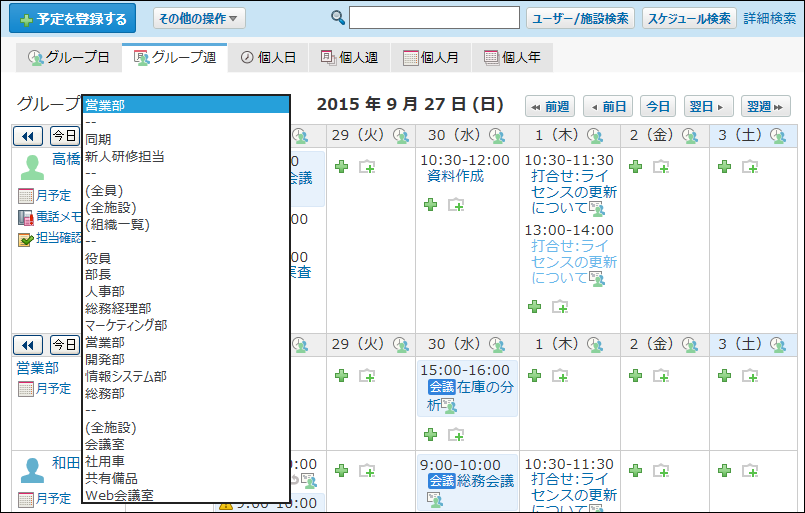Add 営業部 appointment on 3 (土)
Screen dimensions: 805x513
tap(724, 375)
